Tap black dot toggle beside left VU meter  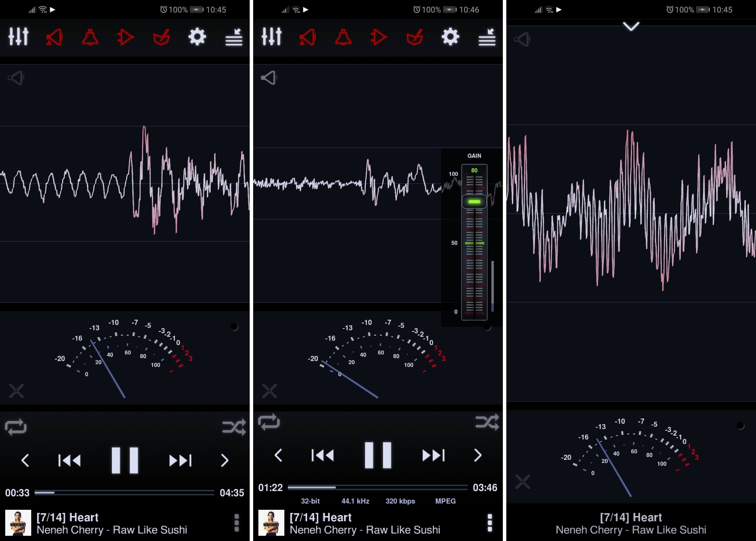234,327
